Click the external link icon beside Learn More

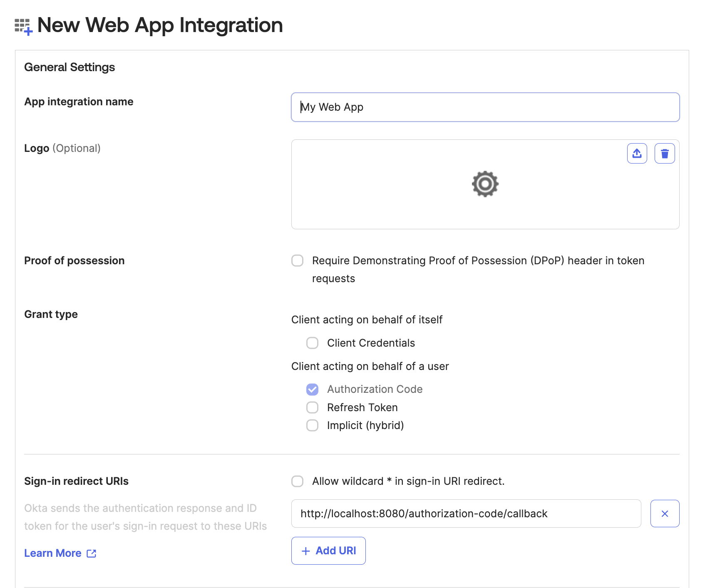(91, 553)
